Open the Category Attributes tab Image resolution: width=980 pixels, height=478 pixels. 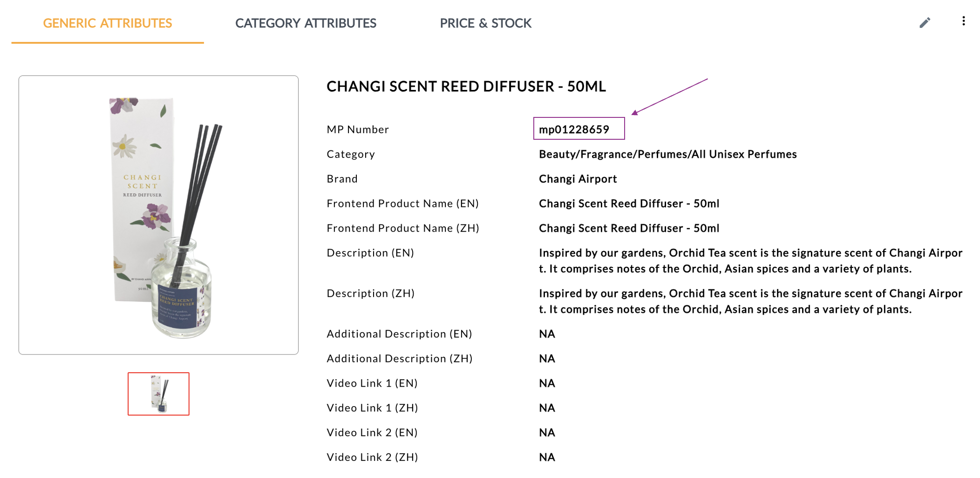point(306,23)
